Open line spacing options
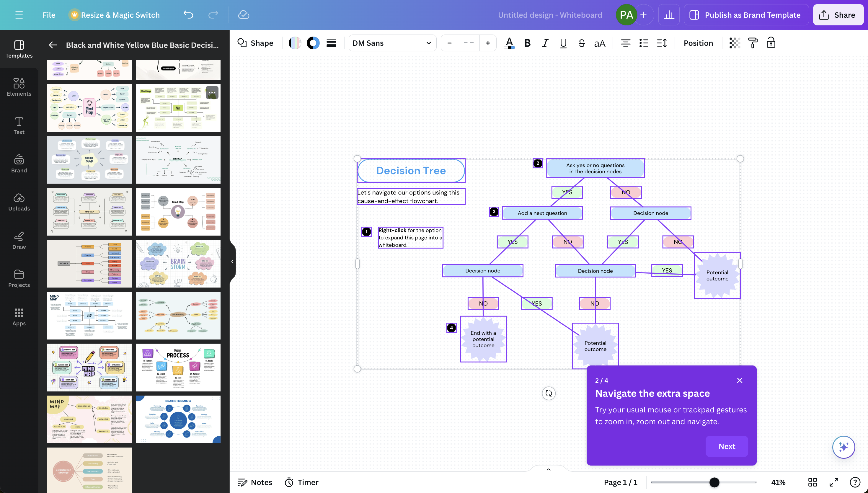Image resolution: width=868 pixels, height=493 pixels. (x=662, y=43)
